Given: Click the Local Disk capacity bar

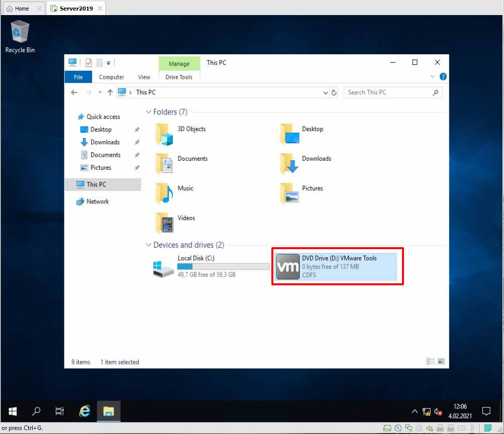Looking at the screenshot, I should [224, 266].
